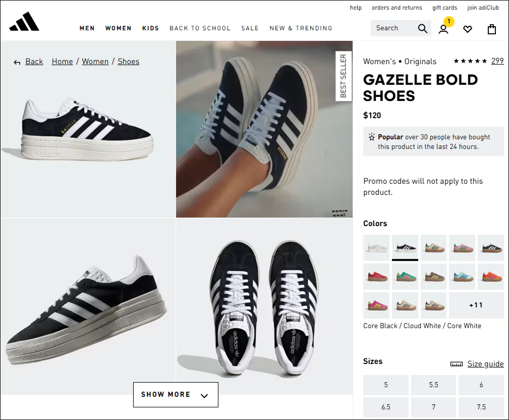Click the size guide ruler icon
509x420 pixels.
[457, 364]
